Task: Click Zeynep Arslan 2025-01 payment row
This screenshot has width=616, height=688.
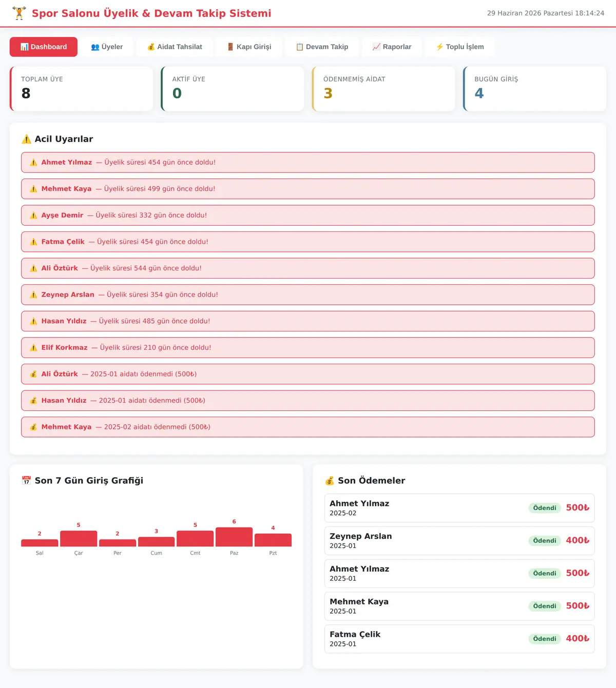Action: pos(459,541)
